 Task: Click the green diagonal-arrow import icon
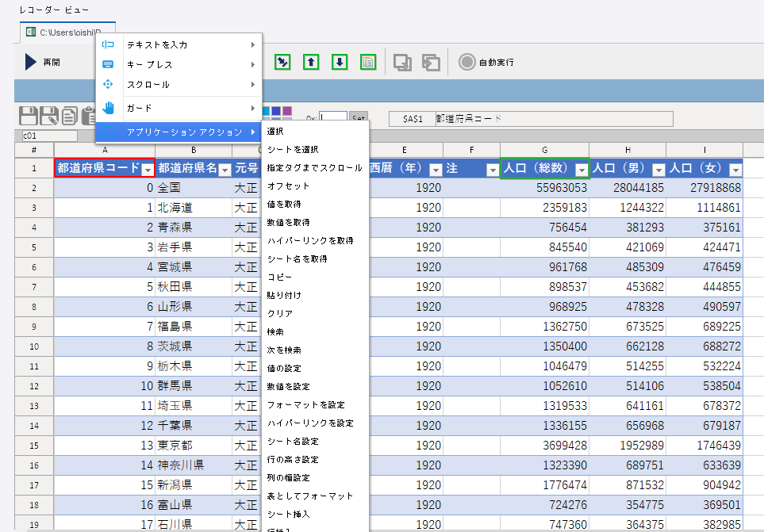tap(282, 62)
